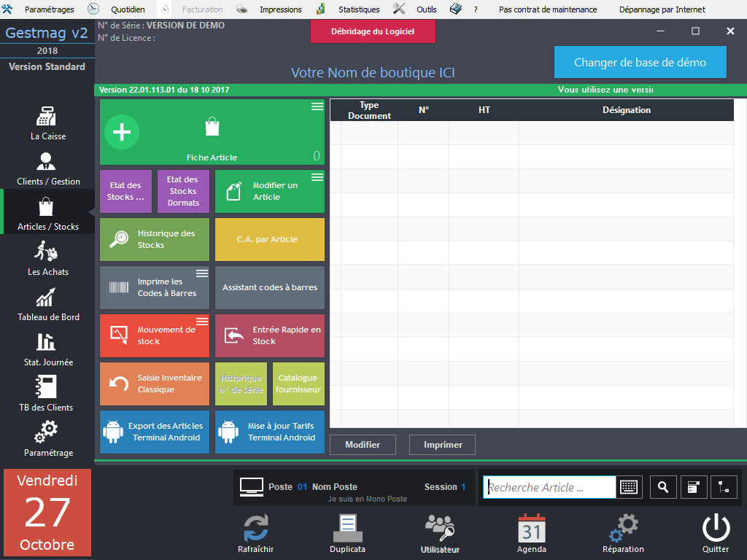This screenshot has height=560, width=747.
Task: Open Stat. Journée daily statistics
Action: click(47, 349)
